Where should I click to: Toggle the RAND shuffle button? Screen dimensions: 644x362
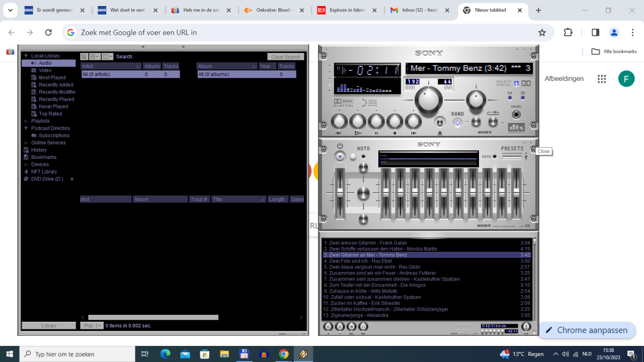457,122
